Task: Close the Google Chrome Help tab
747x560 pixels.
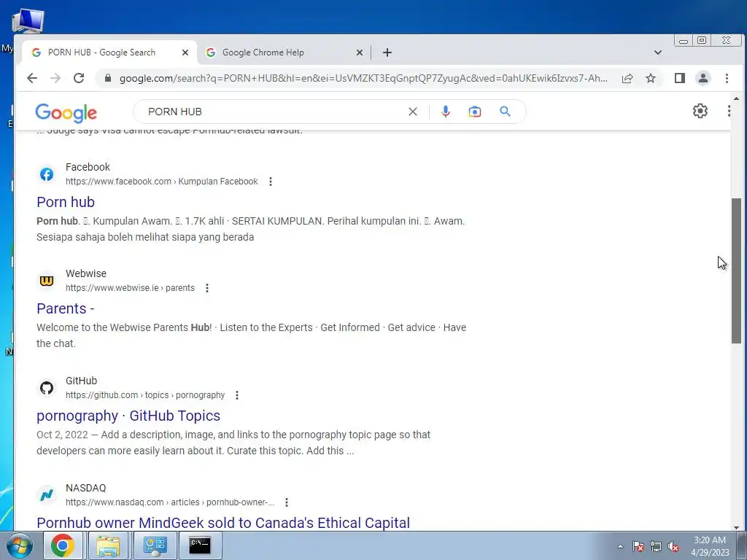Action: point(360,52)
